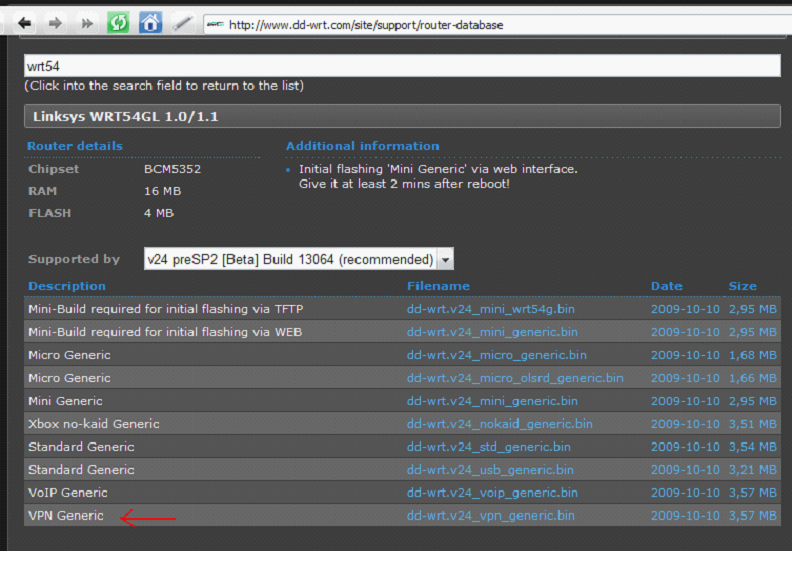Open the firmware build dropdown arrow
The width and height of the screenshot is (792, 570).
pyautogui.click(x=445, y=259)
